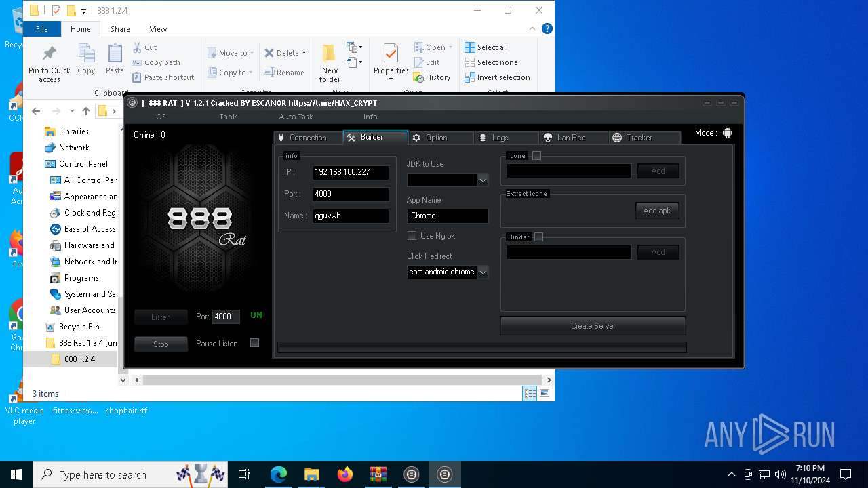Select Recycle Bin in Explorer tree
The image size is (868, 488).
[72, 327]
